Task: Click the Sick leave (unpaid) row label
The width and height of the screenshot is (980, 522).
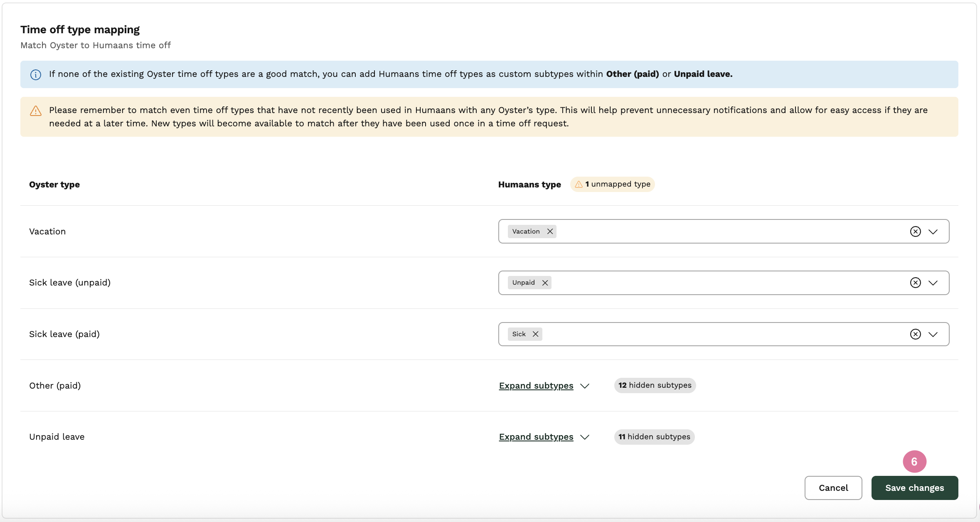Action: point(70,283)
